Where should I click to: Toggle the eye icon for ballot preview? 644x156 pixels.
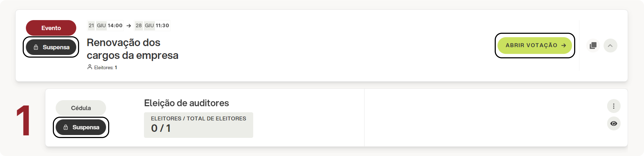coord(614,123)
